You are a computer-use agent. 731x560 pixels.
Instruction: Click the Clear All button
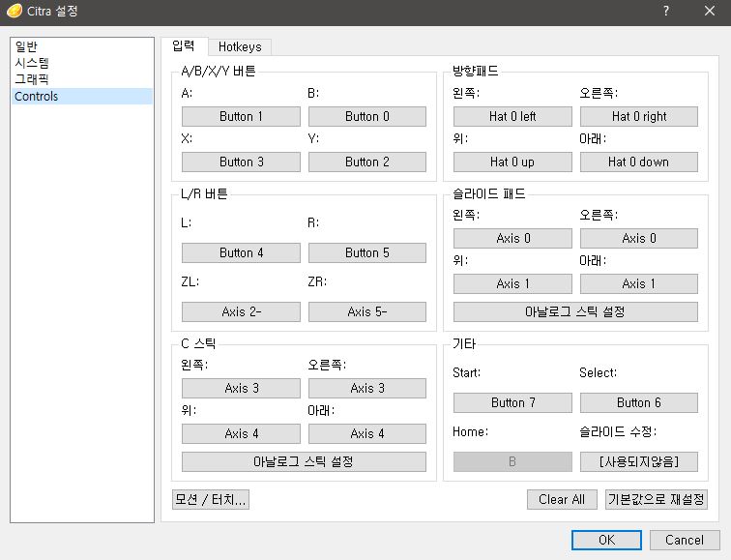point(562,500)
